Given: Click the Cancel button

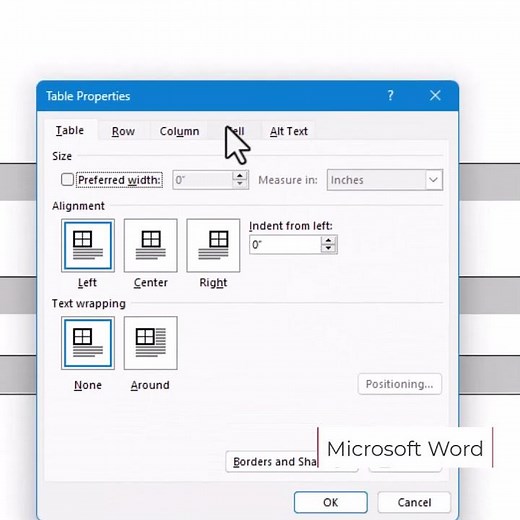Looking at the screenshot, I should coord(414,502).
